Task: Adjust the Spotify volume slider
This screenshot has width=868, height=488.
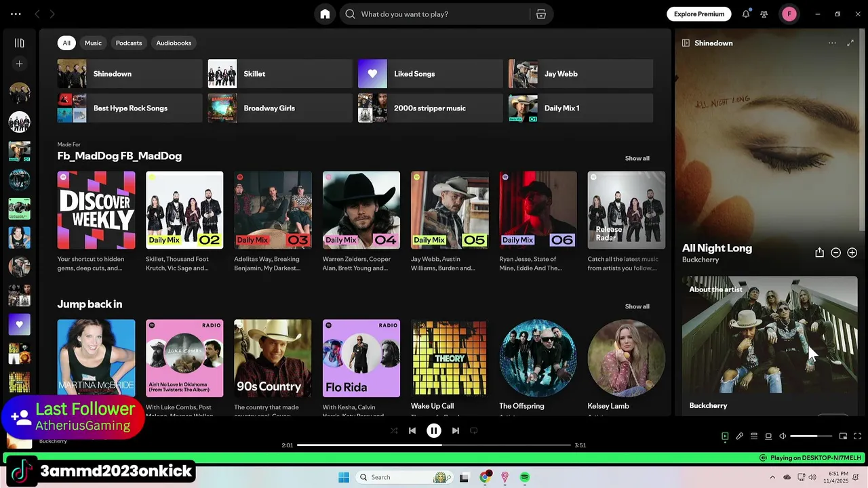Action: [x=811, y=436]
